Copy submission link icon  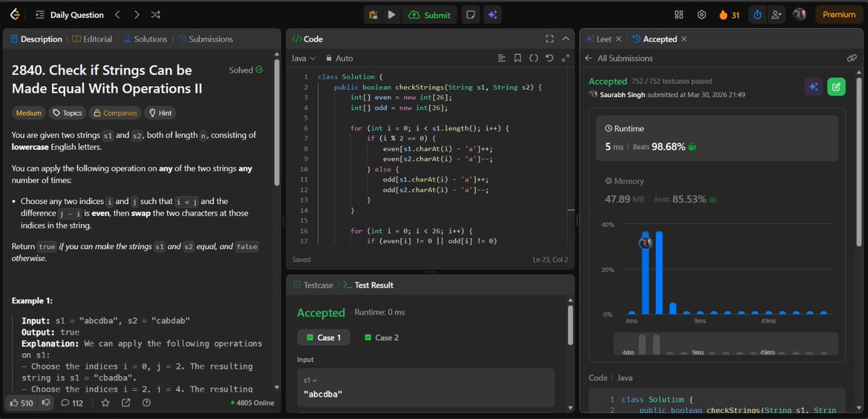coord(852,58)
